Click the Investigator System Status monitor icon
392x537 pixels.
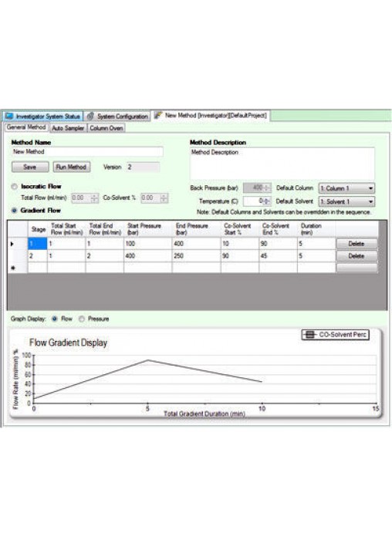coord(9,117)
